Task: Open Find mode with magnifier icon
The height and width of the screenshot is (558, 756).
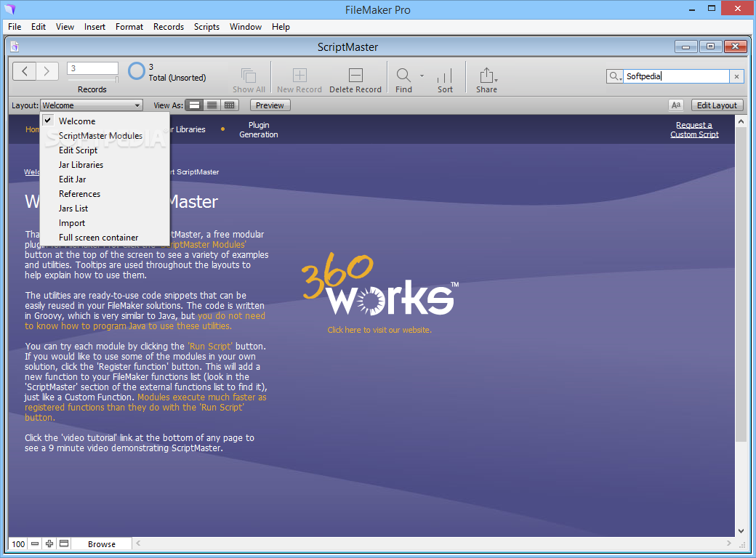Action: click(x=403, y=75)
